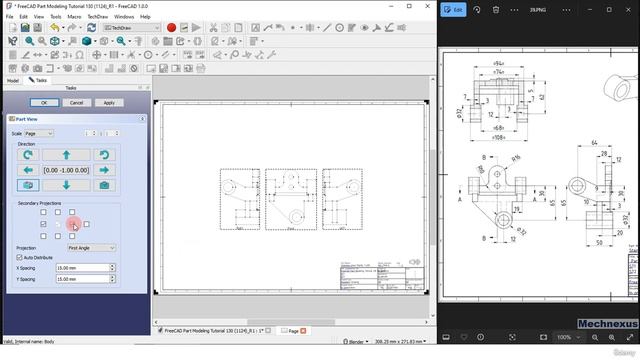Check far-right middle-row Secondary Projections checkbox
Screen dimensions: 640x360
(x=86, y=224)
